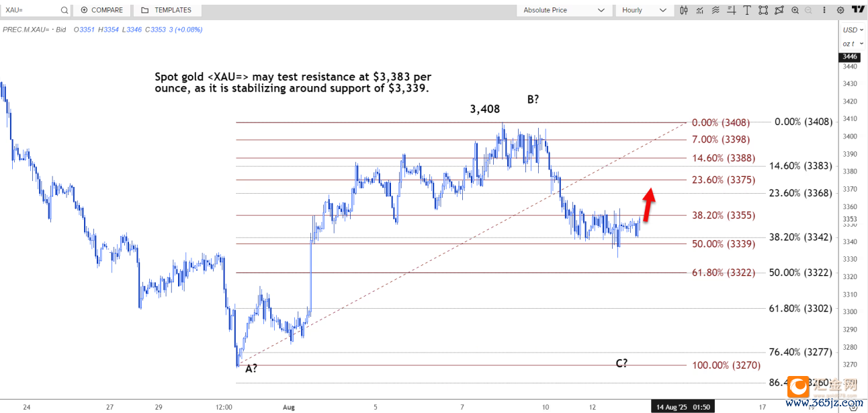
Task: Click the TradingView logo
Action: click(858, 9)
